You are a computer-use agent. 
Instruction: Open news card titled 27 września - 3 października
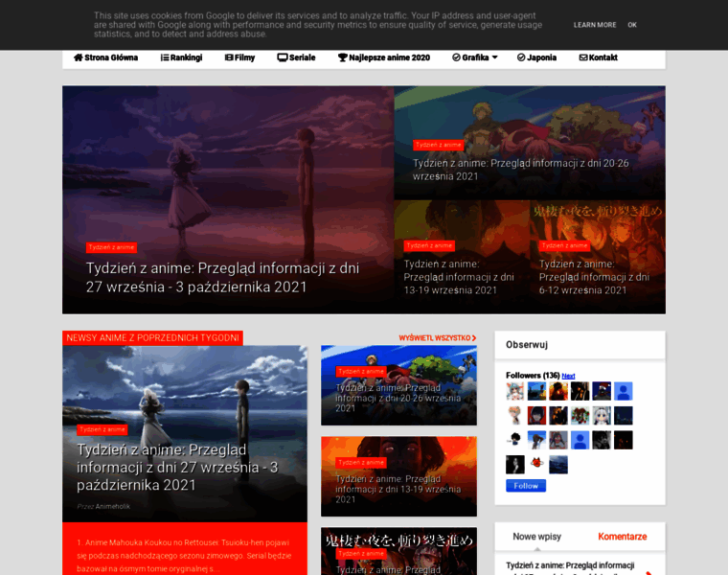pos(177,468)
